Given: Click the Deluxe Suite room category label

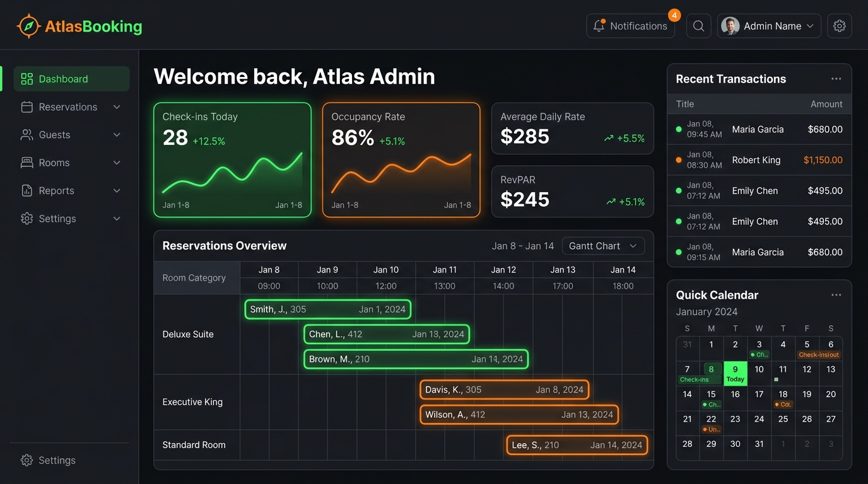Looking at the screenshot, I should (188, 334).
